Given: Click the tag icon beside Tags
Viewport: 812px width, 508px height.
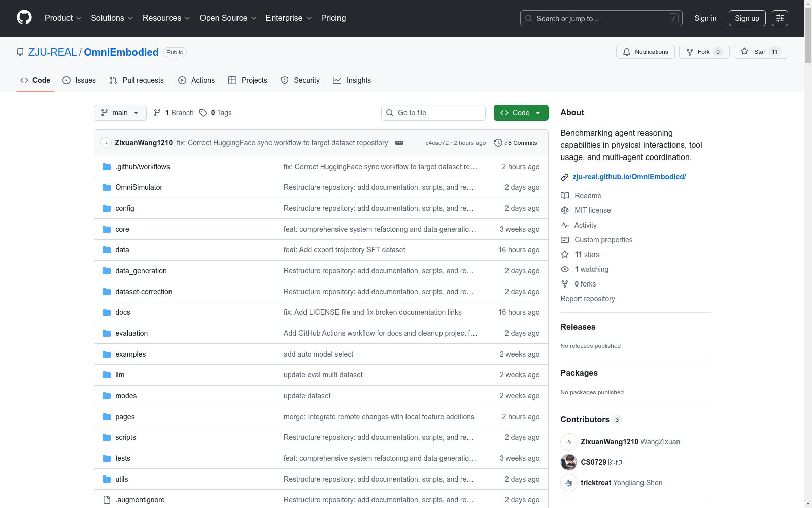Looking at the screenshot, I should (x=203, y=113).
